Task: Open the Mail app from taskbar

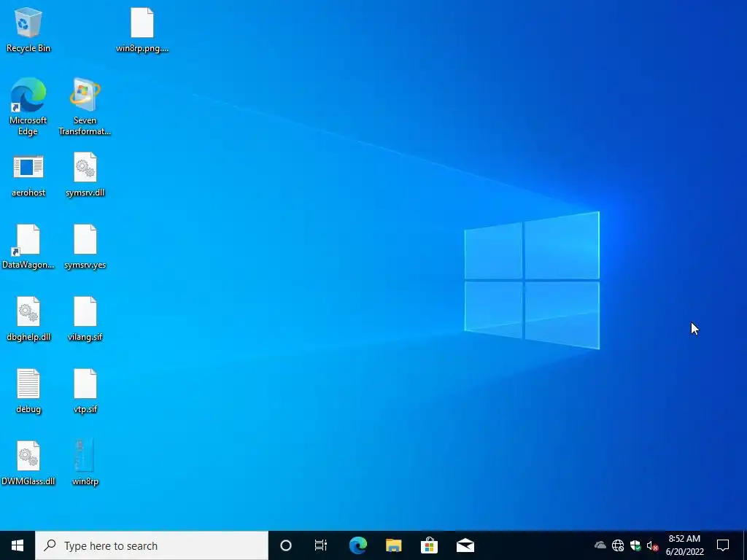Action: click(x=465, y=545)
